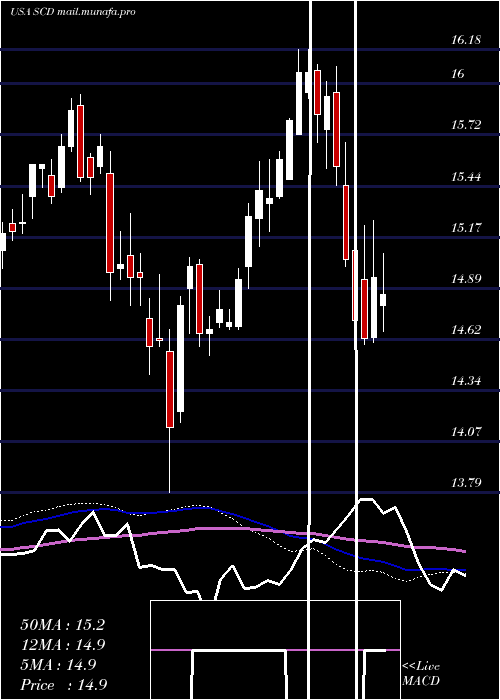Click the 16 price axis label

pyautogui.click(x=458, y=74)
